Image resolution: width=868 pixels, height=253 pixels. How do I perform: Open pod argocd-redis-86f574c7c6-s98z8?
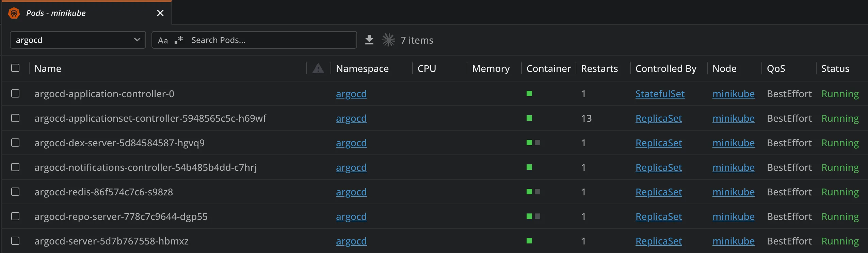tap(103, 192)
